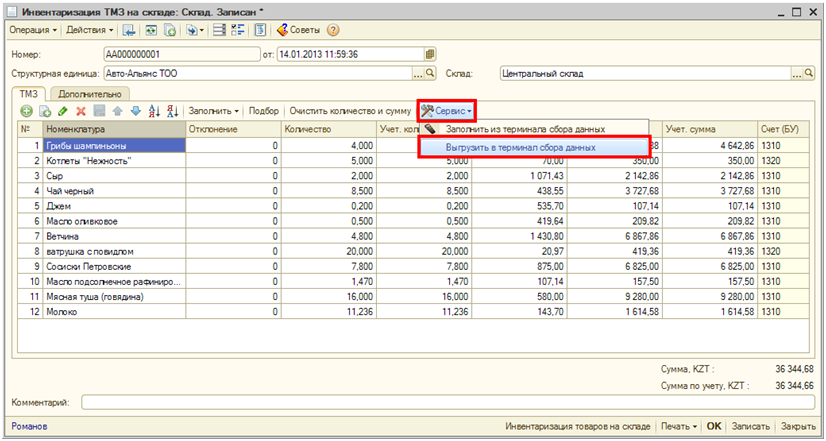Sort ascending with A-Z icon
The height and width of the screenshot is (441, 826).
(x=154, y=111)
